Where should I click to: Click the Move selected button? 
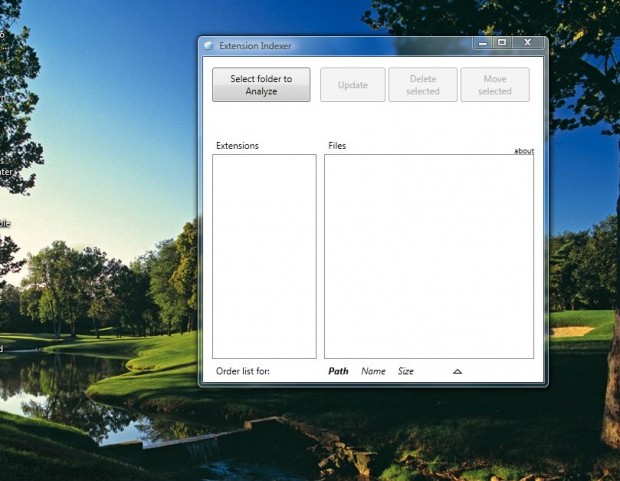495,85
